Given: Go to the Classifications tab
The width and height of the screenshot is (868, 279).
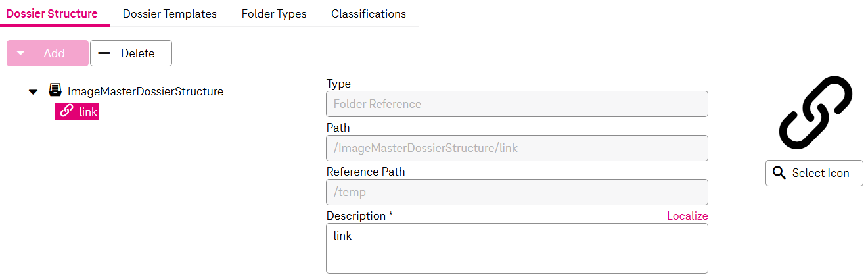Looking at the screenshot, I should pyautogui.click(x=369, y=14).
